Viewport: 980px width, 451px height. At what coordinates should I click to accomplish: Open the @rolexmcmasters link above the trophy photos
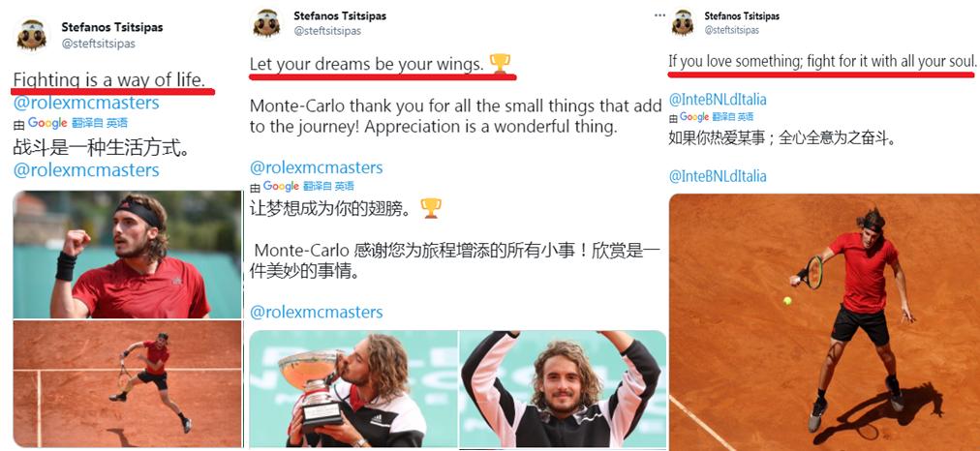317,312
